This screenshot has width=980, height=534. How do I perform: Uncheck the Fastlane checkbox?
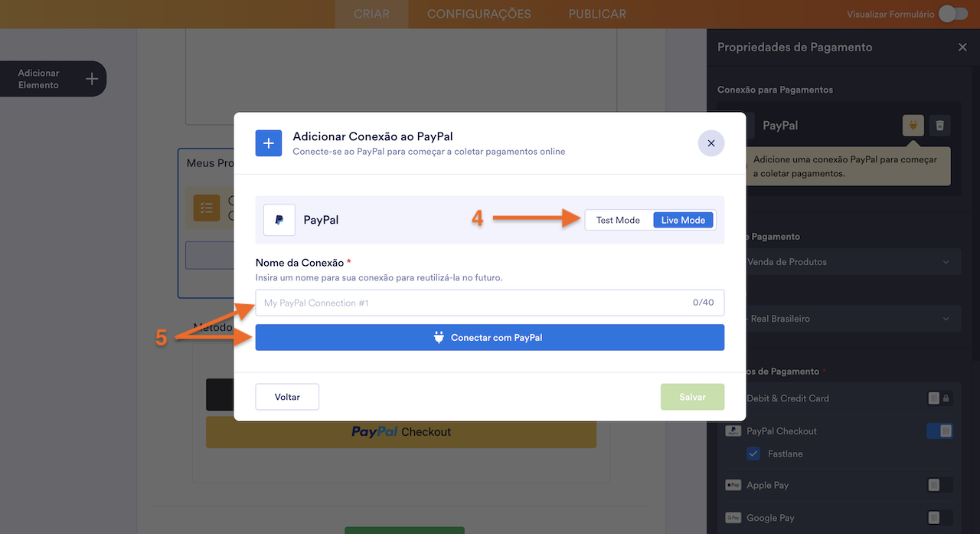[x=753, y=454]
